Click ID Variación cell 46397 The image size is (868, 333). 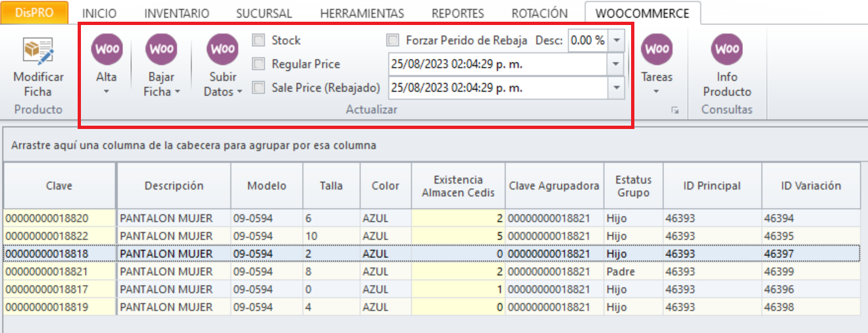click(811, 253)
